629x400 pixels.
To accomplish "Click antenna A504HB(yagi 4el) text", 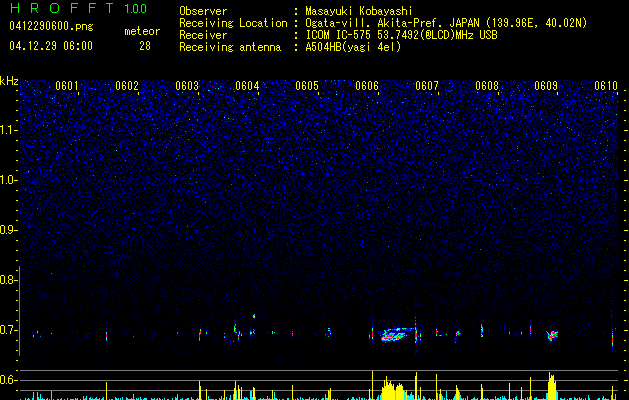I will [353, 47].
